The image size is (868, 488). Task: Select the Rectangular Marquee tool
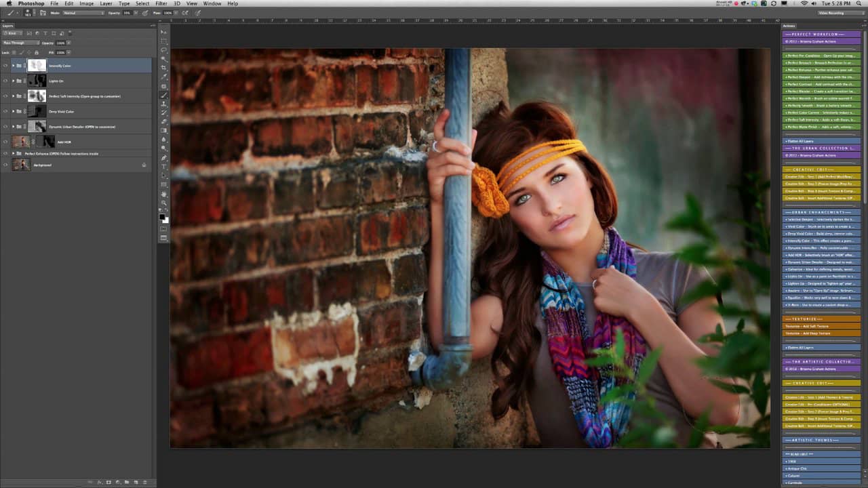tap(163, 41)
